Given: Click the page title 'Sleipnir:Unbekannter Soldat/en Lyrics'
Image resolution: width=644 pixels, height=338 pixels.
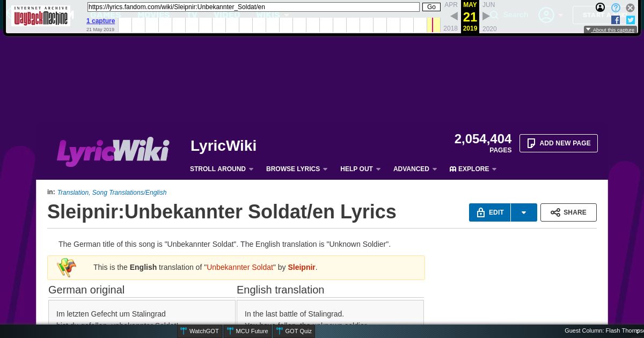Looking at the screenshot, I should click(222, 212).
